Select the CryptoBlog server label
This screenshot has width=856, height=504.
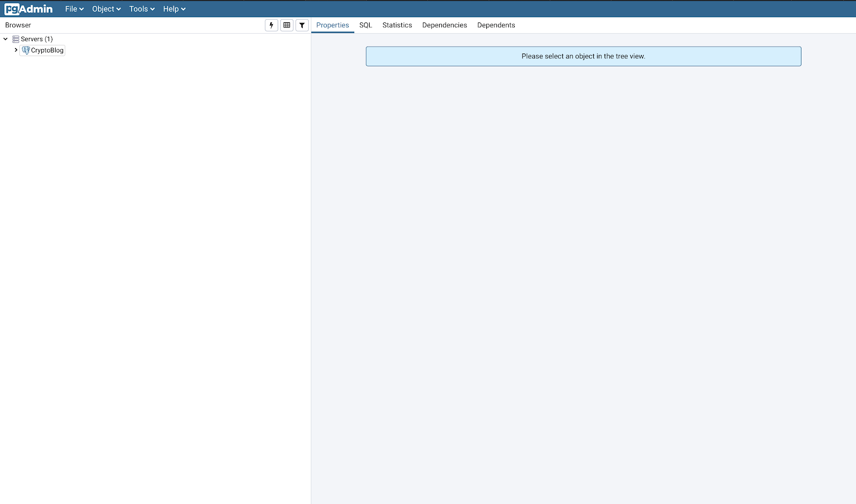click(x=47, y=50)
